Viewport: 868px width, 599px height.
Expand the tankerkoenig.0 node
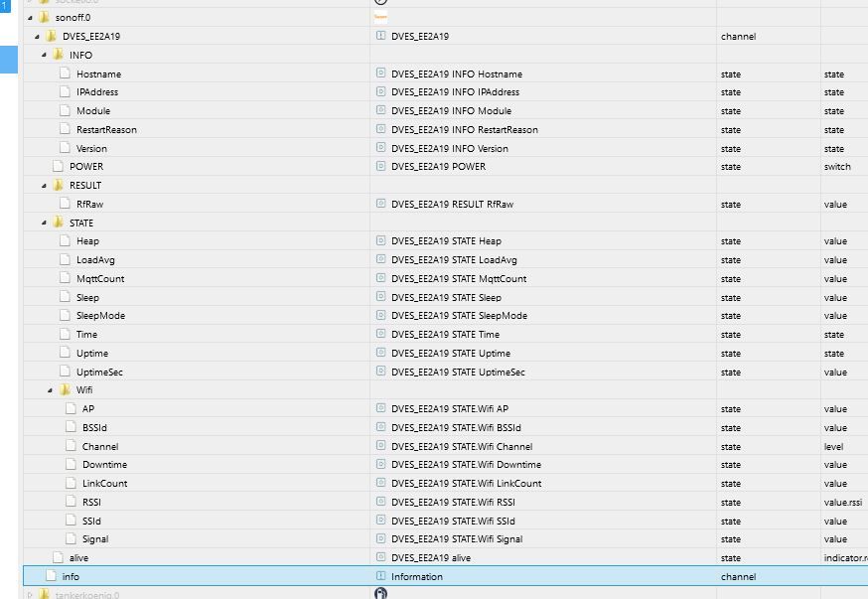click(x=30, y=595)
